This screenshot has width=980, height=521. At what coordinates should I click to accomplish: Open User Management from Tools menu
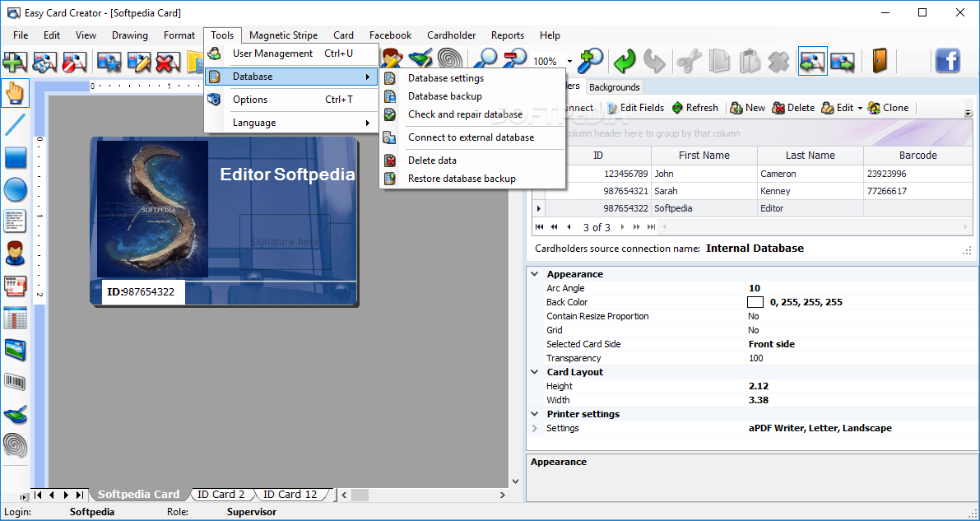(292, 53)
